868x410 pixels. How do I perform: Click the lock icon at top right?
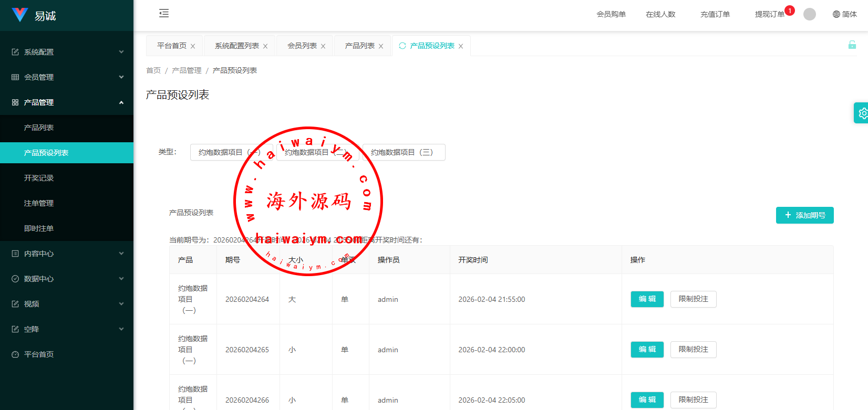852,45
